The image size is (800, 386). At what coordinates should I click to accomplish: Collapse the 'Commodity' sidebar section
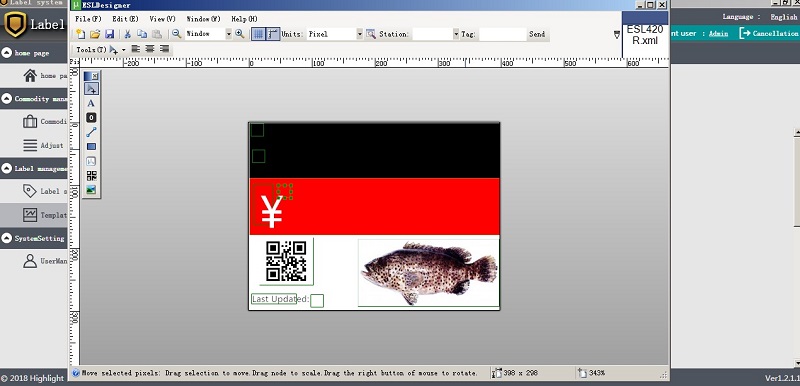pyautogui.click(x=7, y=98)
